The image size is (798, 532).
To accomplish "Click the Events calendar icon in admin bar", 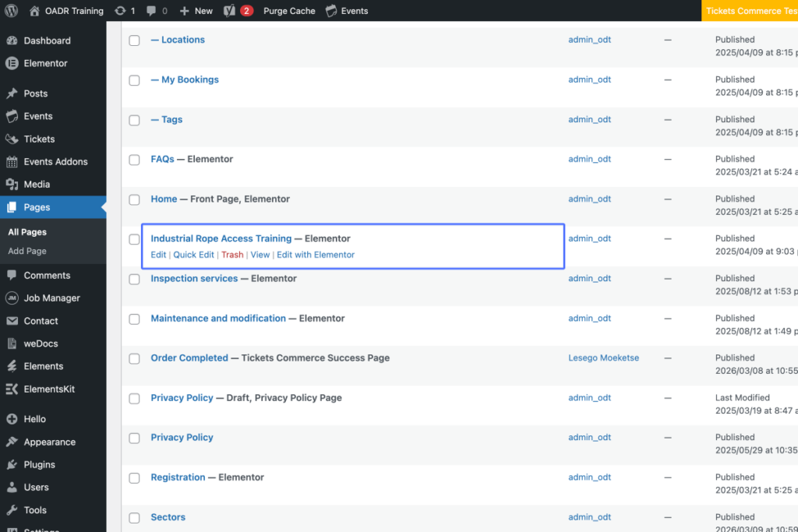I will 331,11.
